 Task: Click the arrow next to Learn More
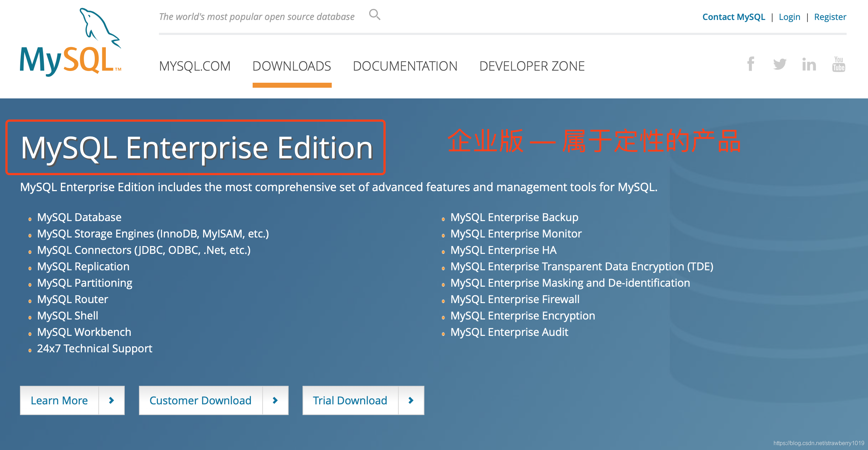pyautogui.click(x=112, y=400)
